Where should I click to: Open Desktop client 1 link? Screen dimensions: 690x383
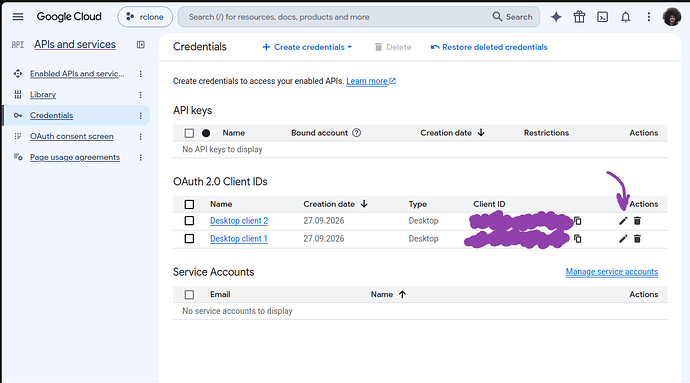pos(239,239)
